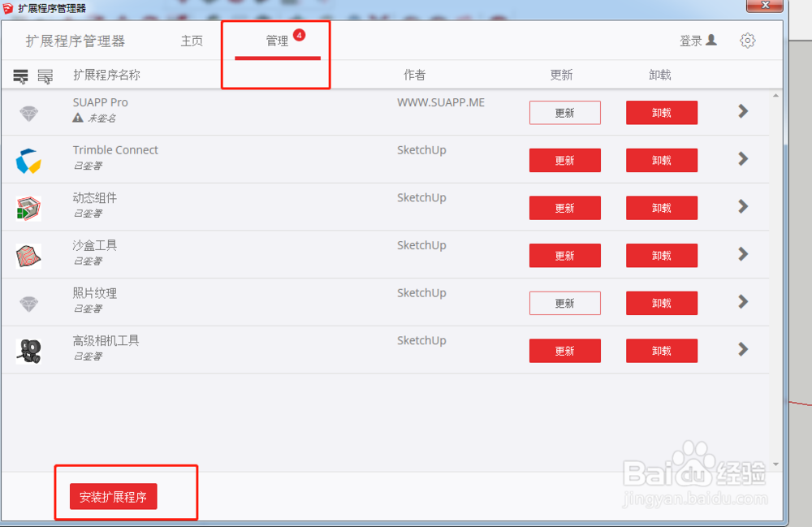812x527 pixels.
Task: Click the Trimble Connect logo icon
Action: (x=28, y=161)
